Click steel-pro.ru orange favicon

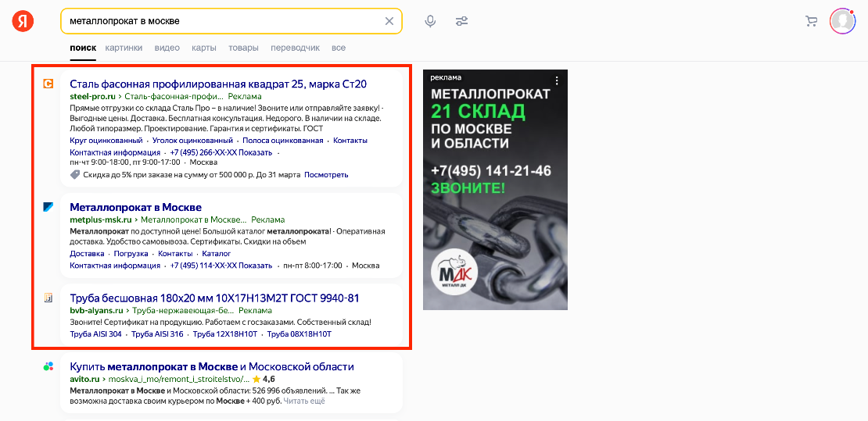point(48,84)
